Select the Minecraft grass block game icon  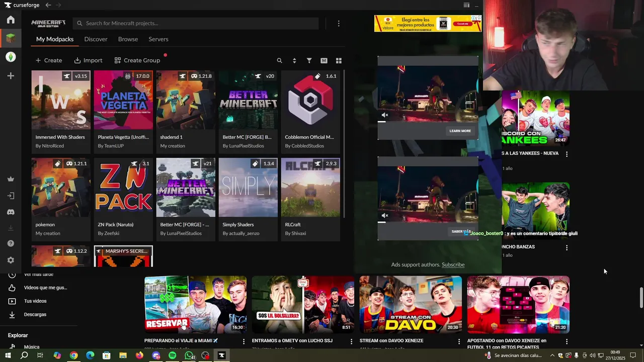11,38
